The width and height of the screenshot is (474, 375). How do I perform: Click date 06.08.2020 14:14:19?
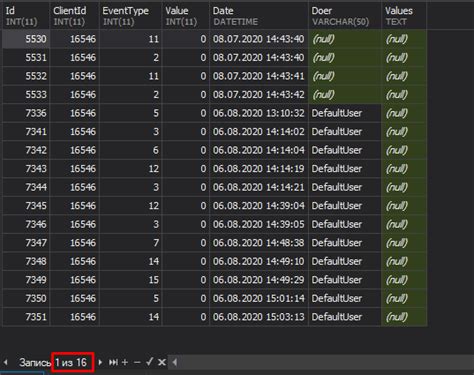pyautogui.click(x=259, y=169)
